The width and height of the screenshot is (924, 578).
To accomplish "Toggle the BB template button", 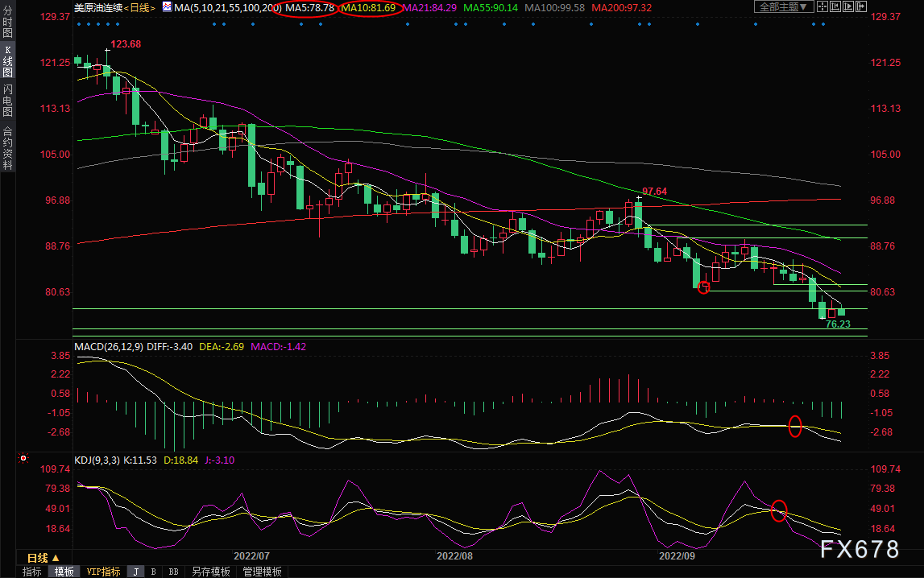I will 173,572.
